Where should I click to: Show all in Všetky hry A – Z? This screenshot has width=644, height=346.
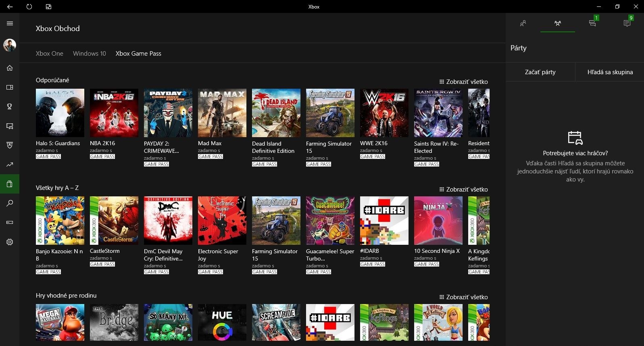tap(464, 190)
